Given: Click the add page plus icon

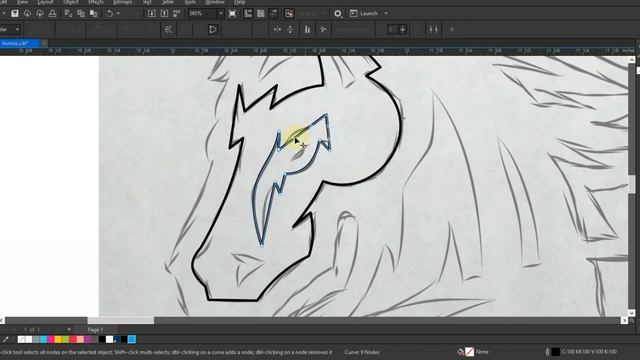Looking at the screenshot, I should [x=69, y=329].
